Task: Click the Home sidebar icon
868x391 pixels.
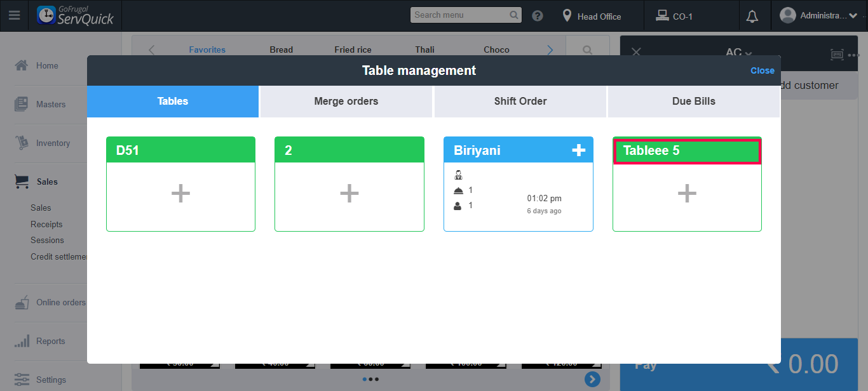Action: (22, 65)
